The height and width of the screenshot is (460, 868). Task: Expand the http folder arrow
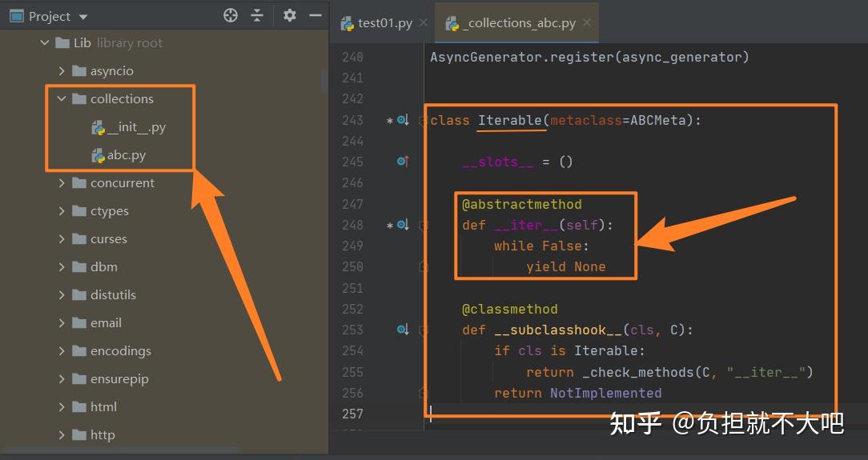(x=62, y=434)
